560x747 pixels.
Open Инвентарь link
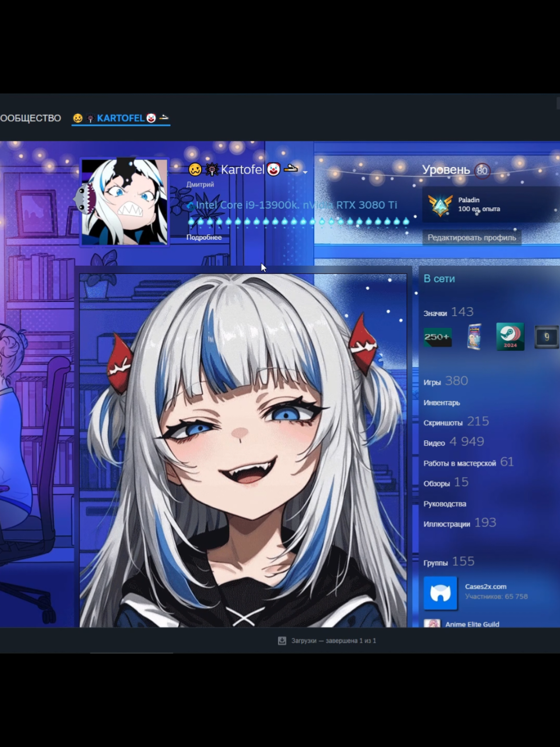(442, 403)
